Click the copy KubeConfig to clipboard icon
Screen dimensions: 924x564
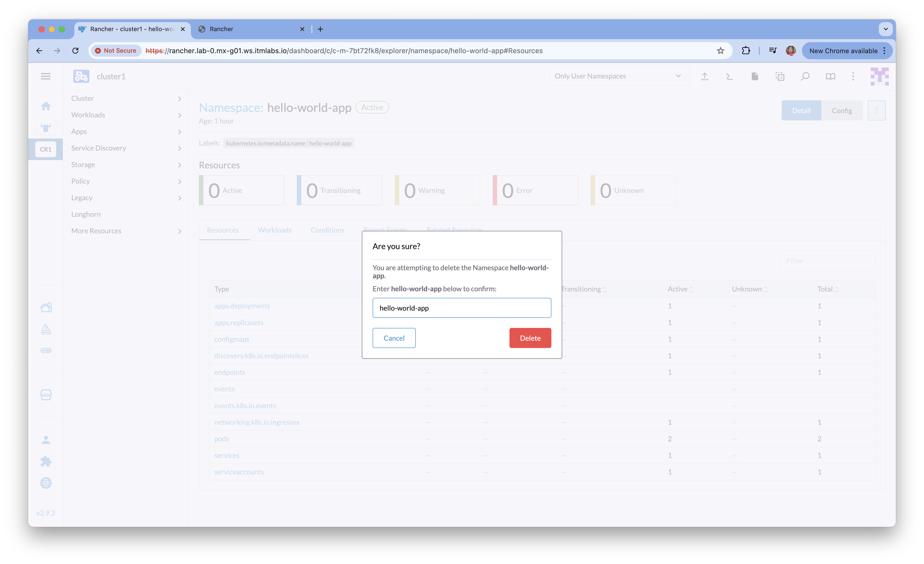(780, 77)
